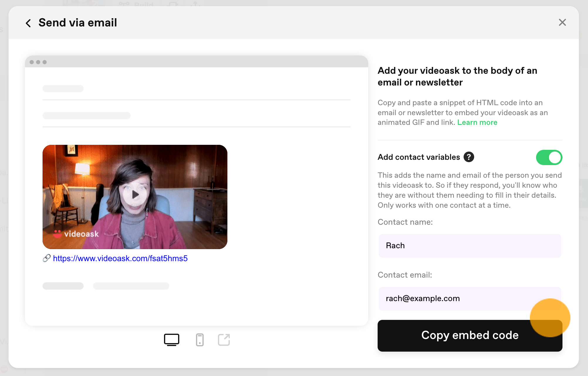Click the heading about adding videoask to email

457,76
